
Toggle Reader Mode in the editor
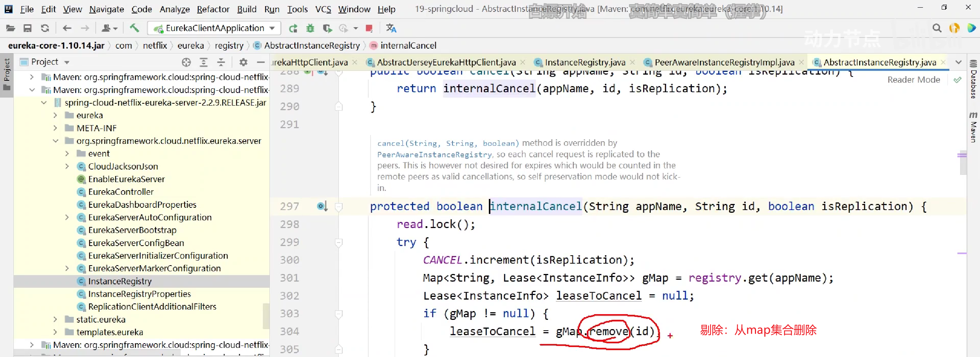pyautogui.click(x=913, y=80)
